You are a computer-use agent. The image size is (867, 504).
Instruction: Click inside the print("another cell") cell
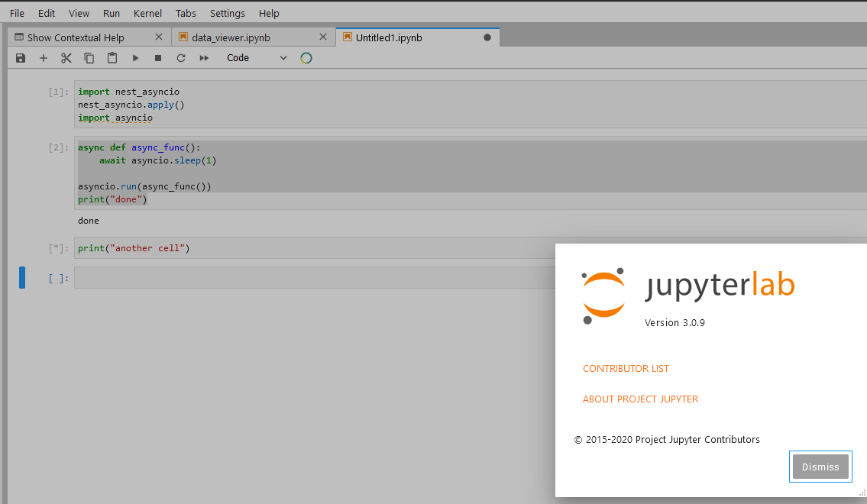point(315,248)
